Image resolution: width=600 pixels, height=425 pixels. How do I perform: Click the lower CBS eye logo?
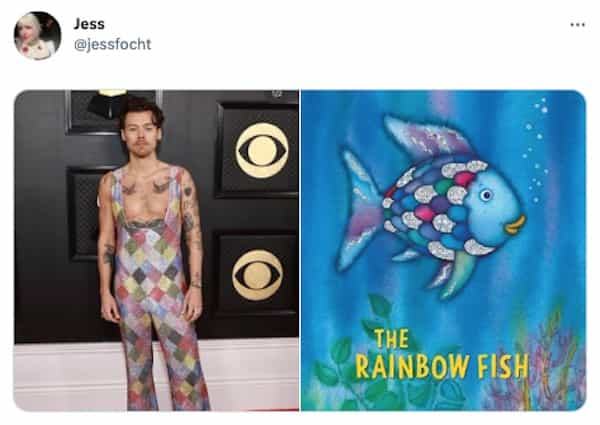(x=258, y=275)
